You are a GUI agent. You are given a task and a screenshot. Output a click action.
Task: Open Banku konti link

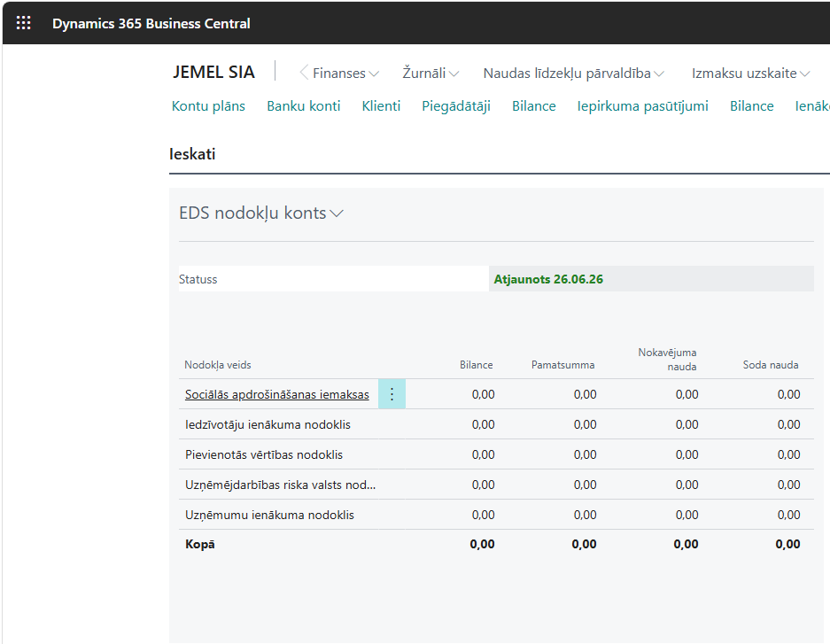pyautogui.click(x=303, y=105)
